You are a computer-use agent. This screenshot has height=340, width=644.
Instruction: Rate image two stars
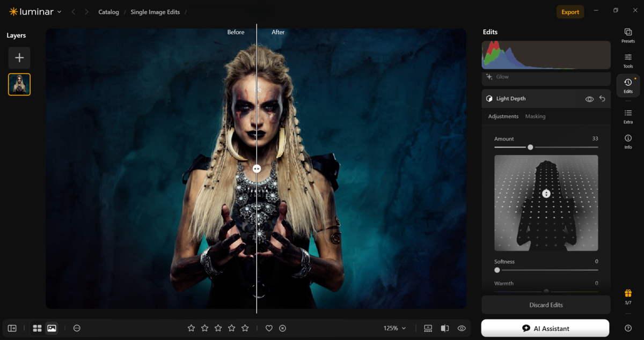[204, 328]
